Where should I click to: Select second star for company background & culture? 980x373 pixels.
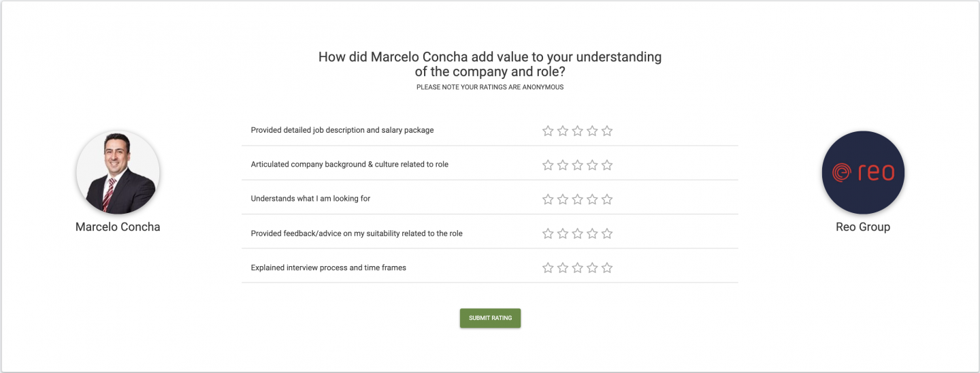tap(563, 165)
